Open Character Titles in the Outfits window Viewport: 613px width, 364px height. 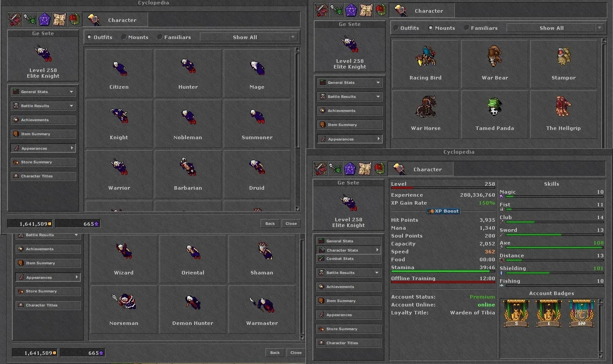(43, 176)
